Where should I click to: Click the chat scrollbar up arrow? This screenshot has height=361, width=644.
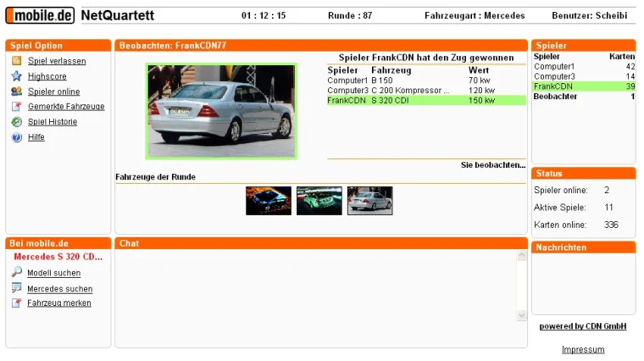522,255
